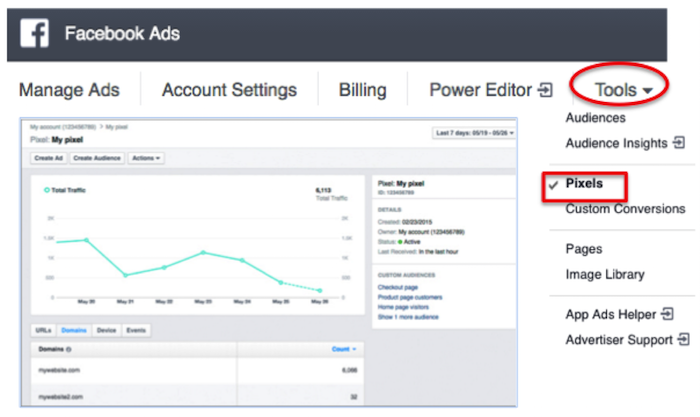Switch to the Domains tab
Image resolution: width=700 pixels, height=417 pixels.
(74, 330)
